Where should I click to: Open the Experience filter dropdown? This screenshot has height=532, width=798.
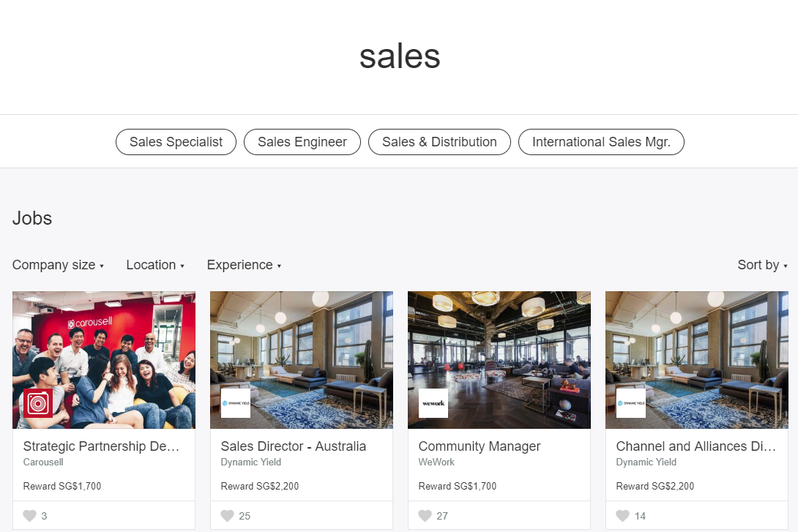click(244, 265)
